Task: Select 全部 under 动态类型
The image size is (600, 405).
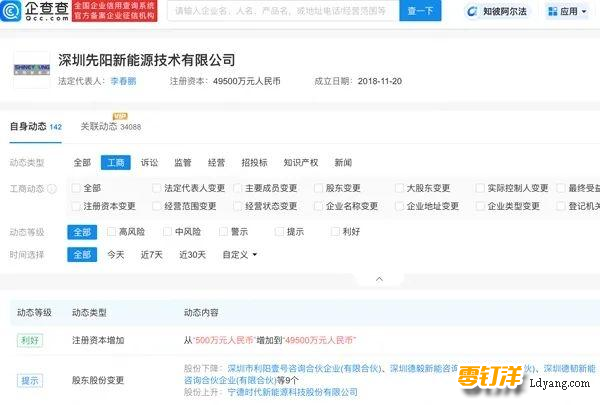Action: tap(82, 163)
